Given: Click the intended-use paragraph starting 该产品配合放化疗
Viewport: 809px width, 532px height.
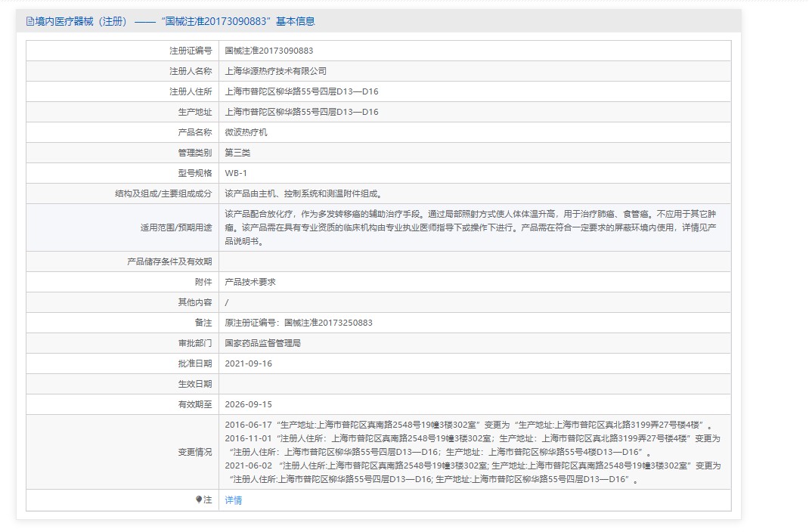Looking at the screenshot, I should pyautogui.click(x=470, y=227).
